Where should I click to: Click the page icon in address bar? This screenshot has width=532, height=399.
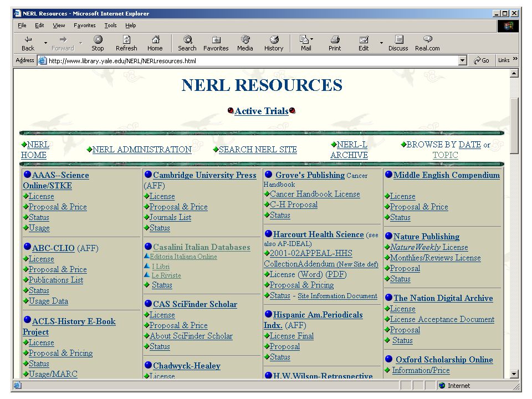43,61
